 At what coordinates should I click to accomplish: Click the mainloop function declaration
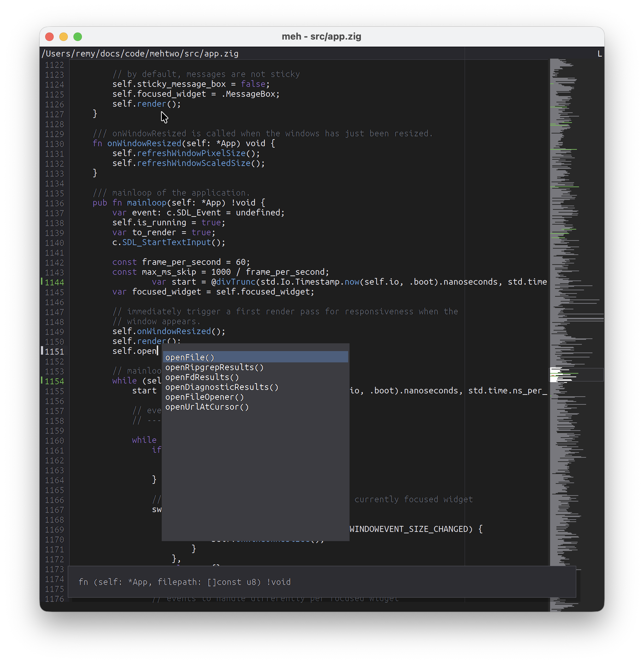click(179, 203)
